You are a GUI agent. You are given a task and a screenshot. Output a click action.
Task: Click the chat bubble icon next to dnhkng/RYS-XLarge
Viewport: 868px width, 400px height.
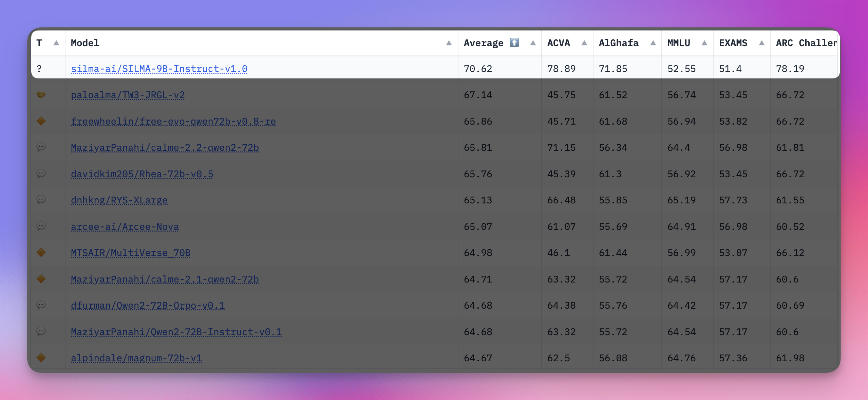41,200
